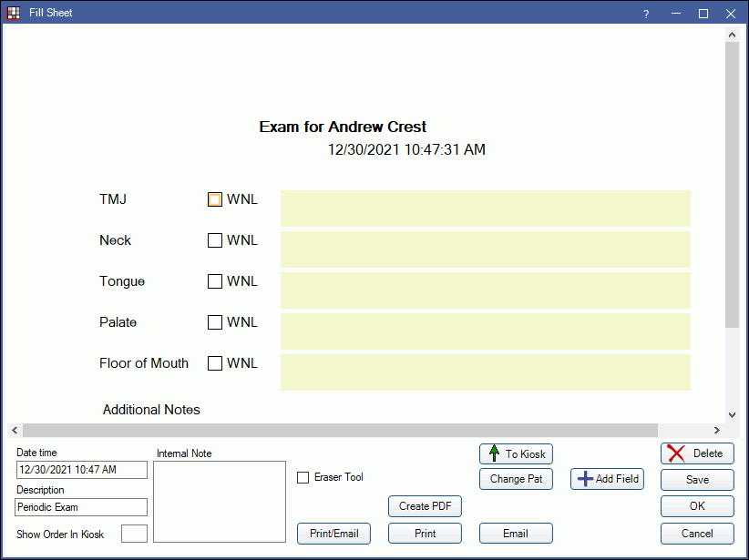This screenshot has height=560, width=749.
Task: Close the Fill Sheet window
Action: 731,14
